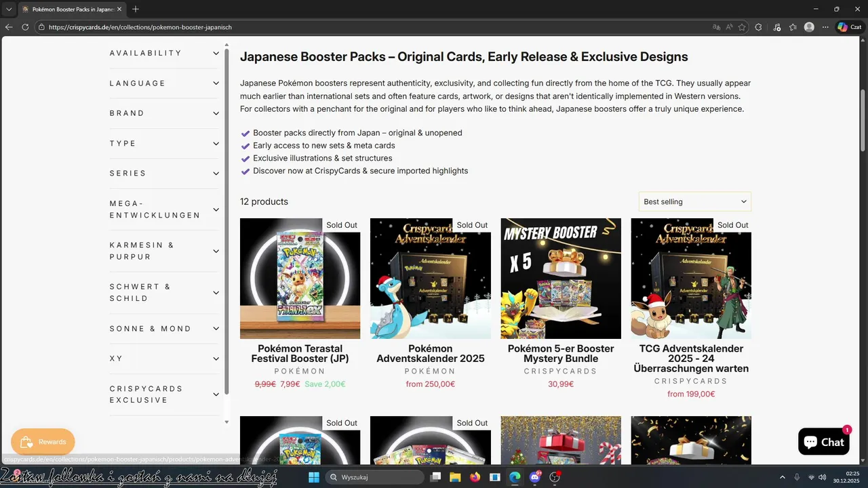The height and width of the screenshot is (488, 868).
Task: Click the '30,99€' price text
Action: (x=561, y=384)
